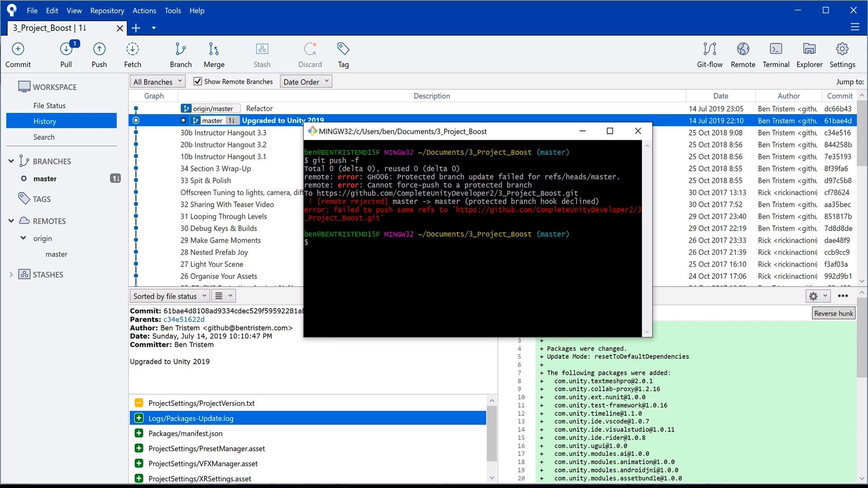868x488 pixels.
Task: Pull changes with the Pull icon
Action: [x=66, y=49]
